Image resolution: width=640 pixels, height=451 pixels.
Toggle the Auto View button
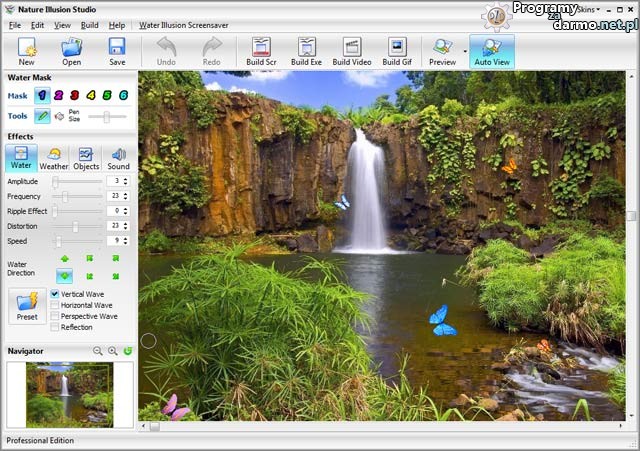coord(491,51)
